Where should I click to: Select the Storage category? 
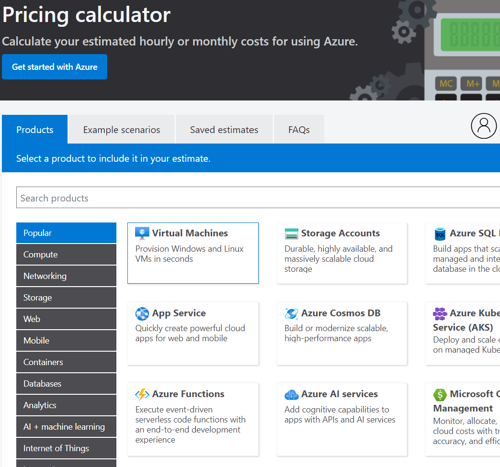pyautogui.click(x=66, y=297)
